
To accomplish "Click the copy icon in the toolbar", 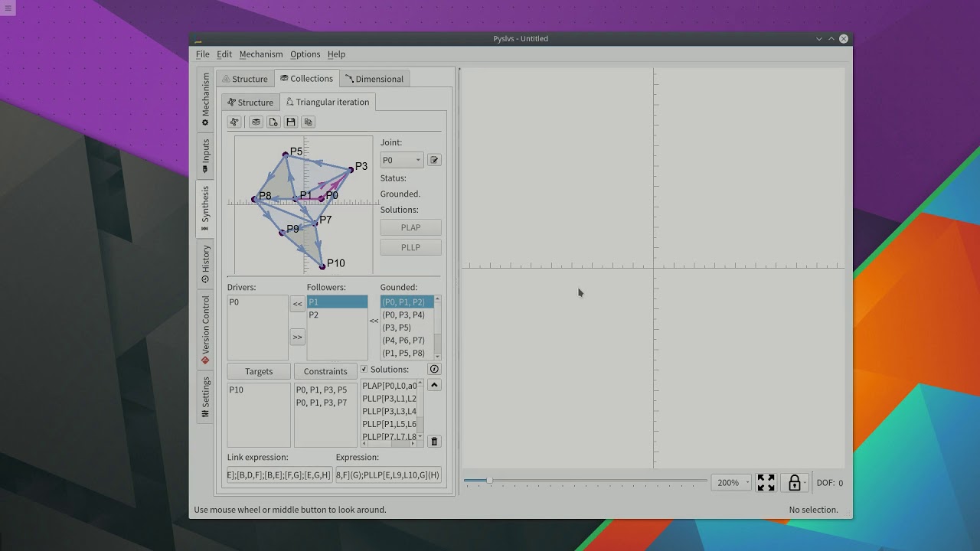I will [x=309, y=122].
